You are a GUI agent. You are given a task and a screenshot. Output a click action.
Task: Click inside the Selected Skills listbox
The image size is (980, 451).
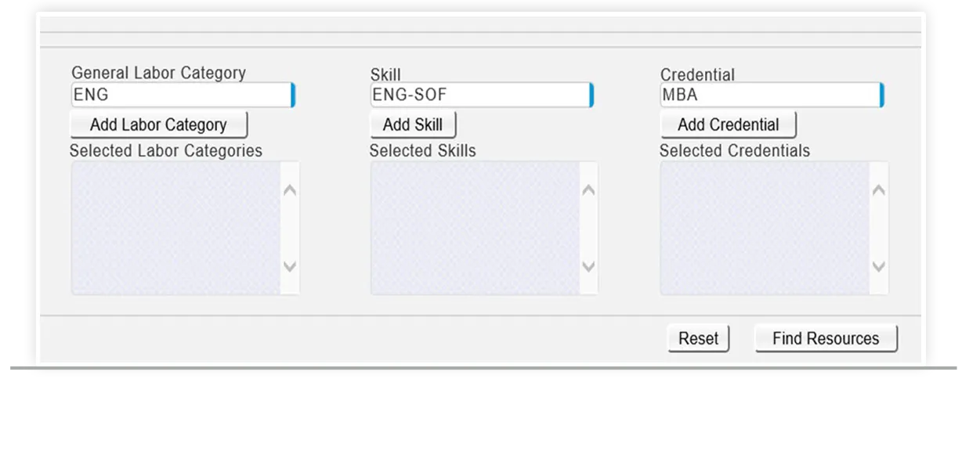(x=475, y=228)
